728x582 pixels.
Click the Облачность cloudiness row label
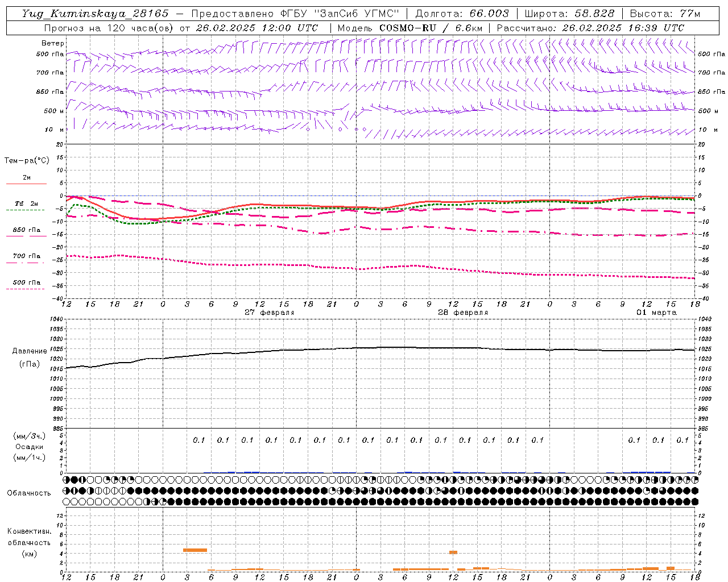click(29, 493)
